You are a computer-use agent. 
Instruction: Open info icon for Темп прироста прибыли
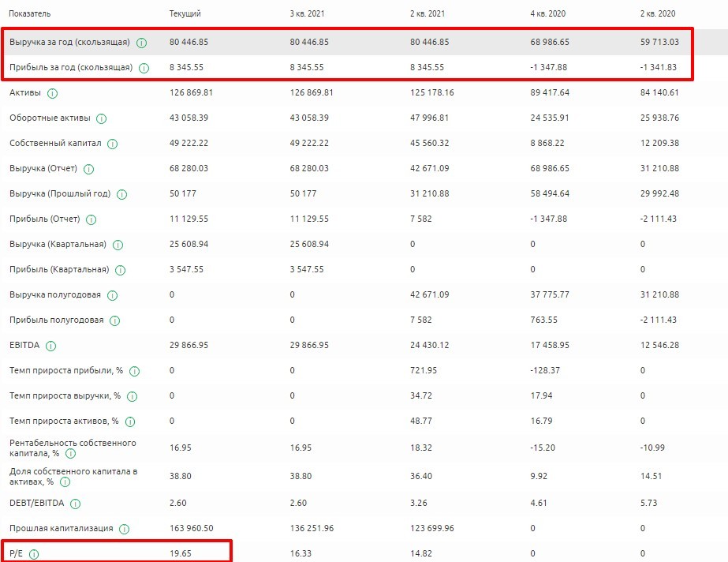click(134, 371)
